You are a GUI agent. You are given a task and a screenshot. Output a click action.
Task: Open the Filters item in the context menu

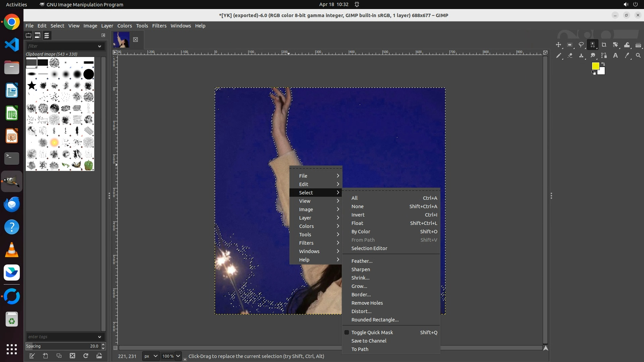[x=306, y=243]
